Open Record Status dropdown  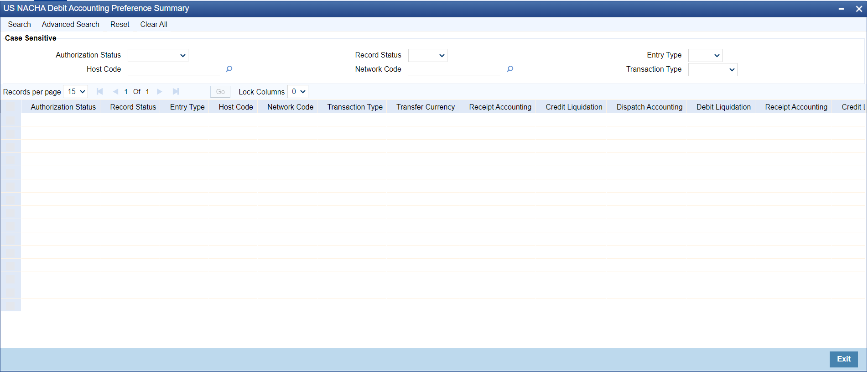[x=427, y=55]
